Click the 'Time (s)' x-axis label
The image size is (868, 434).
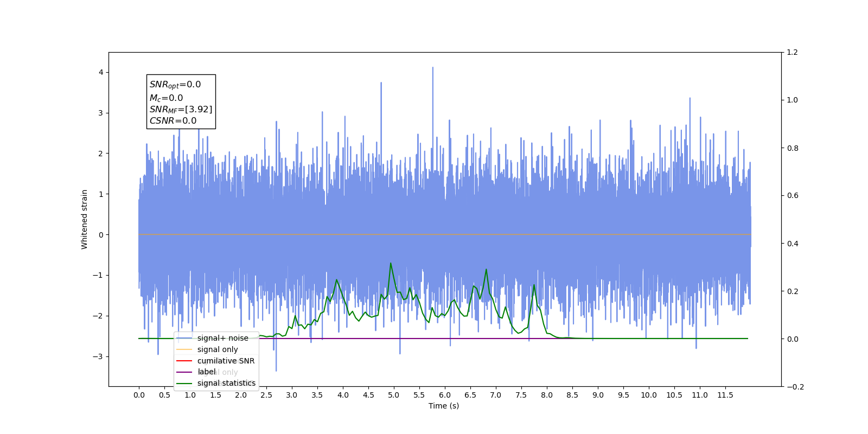click(444, 406)
